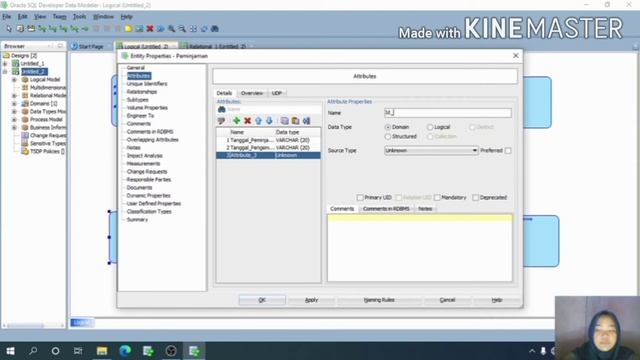Click the Naming Rules button
This screenshot has width=640, height=360.
(x=379, y=300)
